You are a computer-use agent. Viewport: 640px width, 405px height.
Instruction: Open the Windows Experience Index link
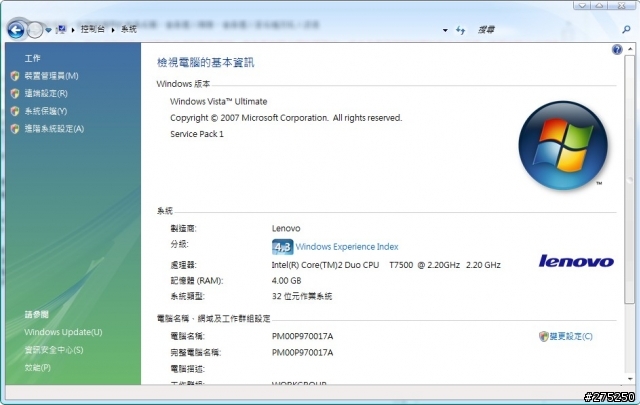(347, 247)
